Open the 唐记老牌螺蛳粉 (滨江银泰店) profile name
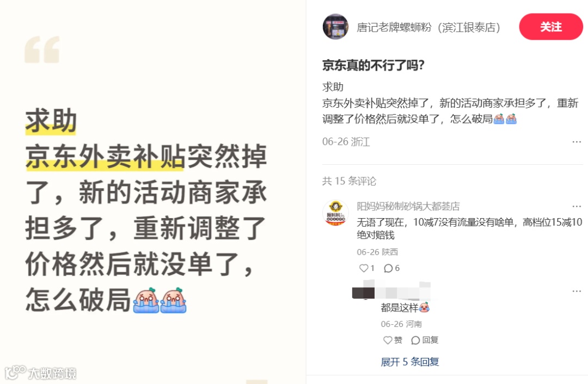Screen dimensions: 588x384 coord(428,27)
